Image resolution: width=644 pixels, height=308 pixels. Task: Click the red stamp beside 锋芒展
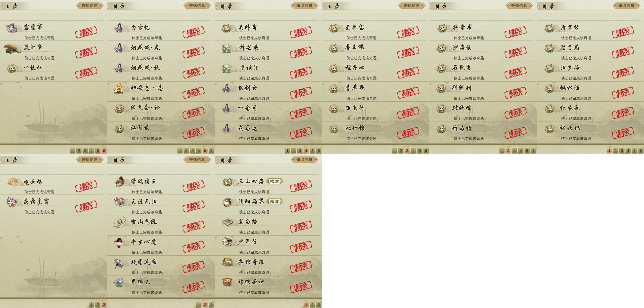point(301,52)
